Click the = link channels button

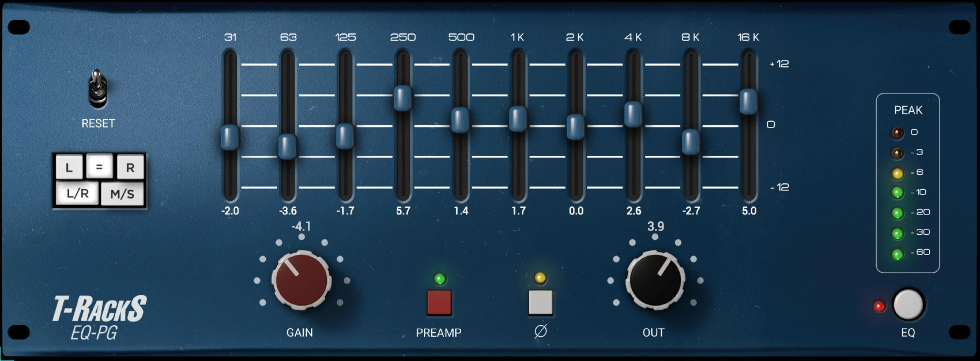(x=99, y=166)
